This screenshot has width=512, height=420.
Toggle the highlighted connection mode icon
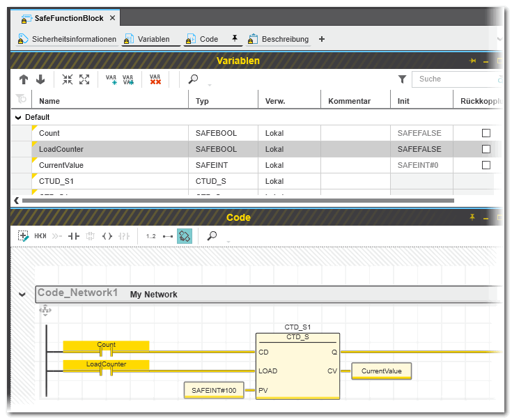pos(185,236)
